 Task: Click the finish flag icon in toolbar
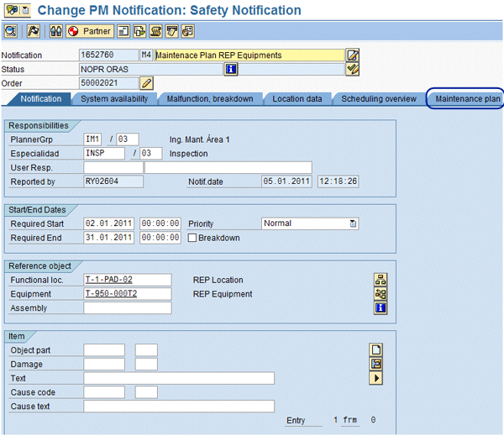click(x=33, y=31)
